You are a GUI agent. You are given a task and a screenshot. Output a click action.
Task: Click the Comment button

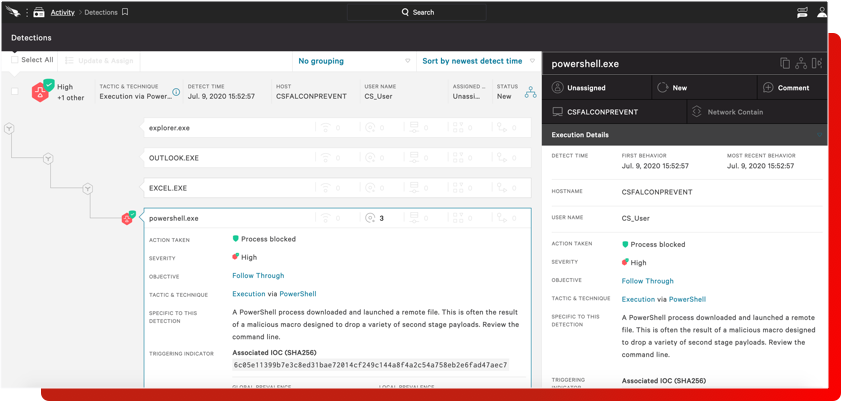click(x=786, y=88)
